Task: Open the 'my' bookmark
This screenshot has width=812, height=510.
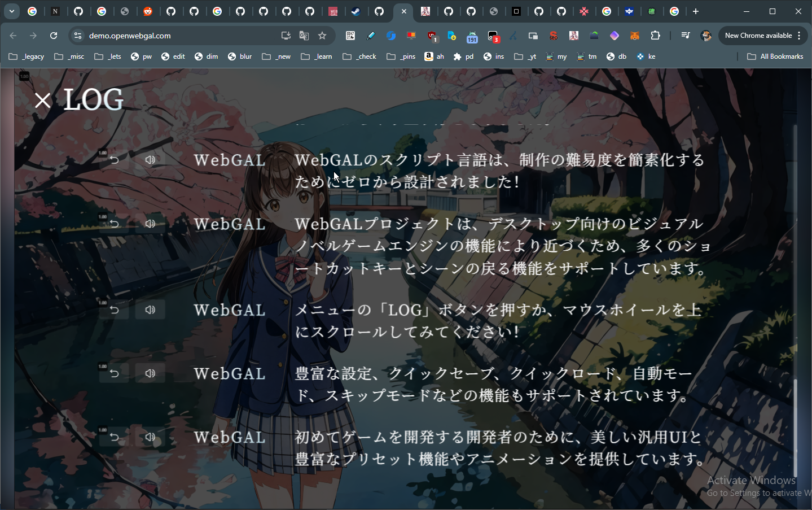Action: pyautogui.click(x=556, y=56)
